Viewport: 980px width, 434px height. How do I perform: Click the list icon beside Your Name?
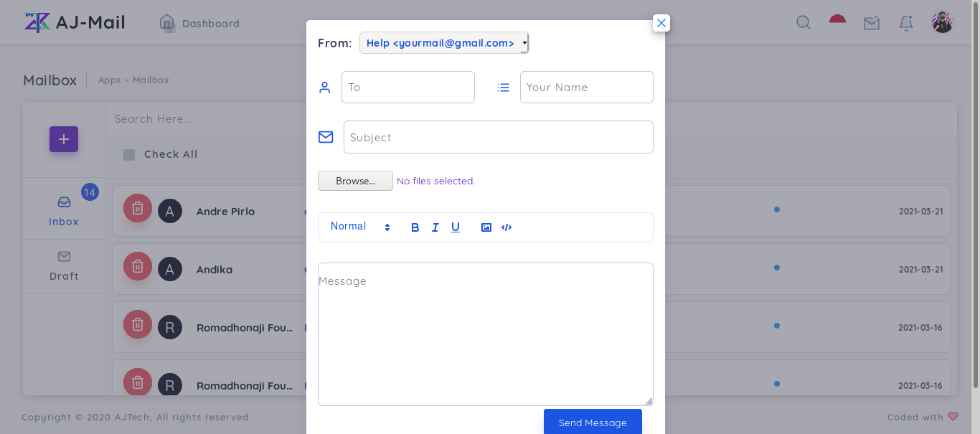point(504,88)
